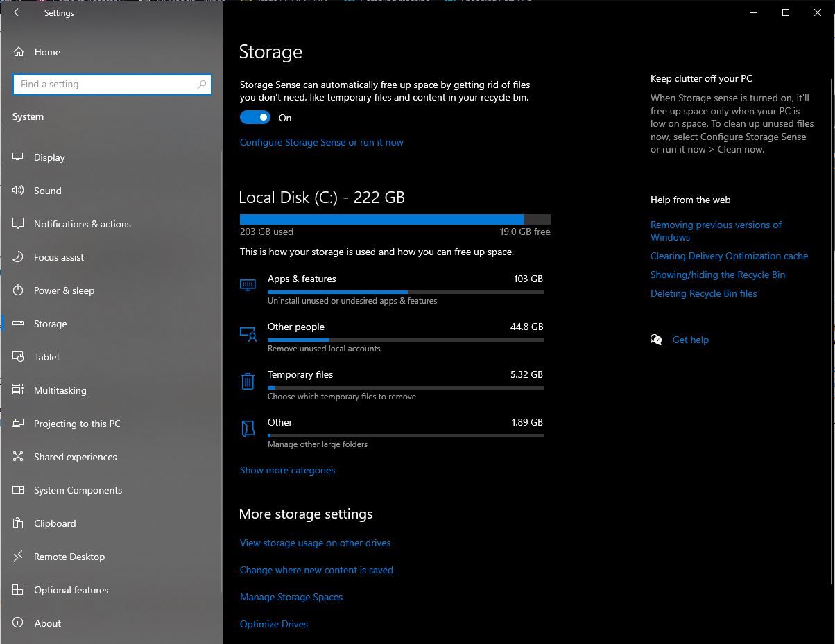Expand Show more categories
The width and height of the screenshot is (835, 644).
coord(287,470)
